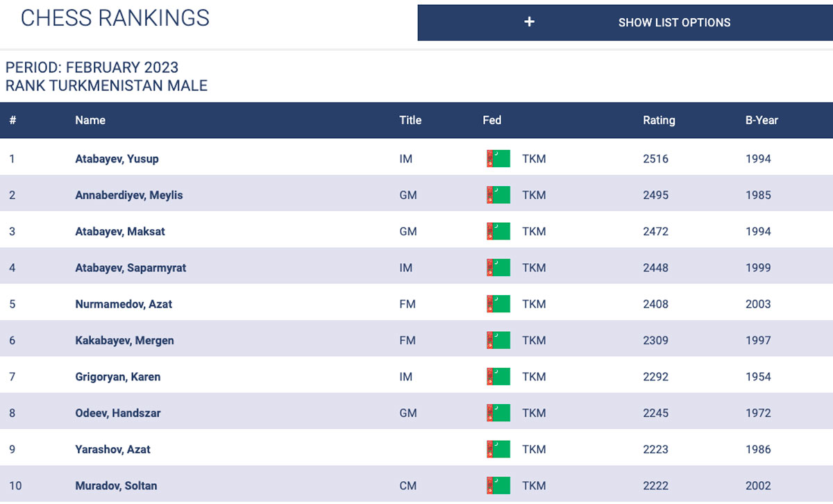833x504 pixels.
Task: Click the flag icon in Maksat Atabayev's row
Action: pos(498,231)
